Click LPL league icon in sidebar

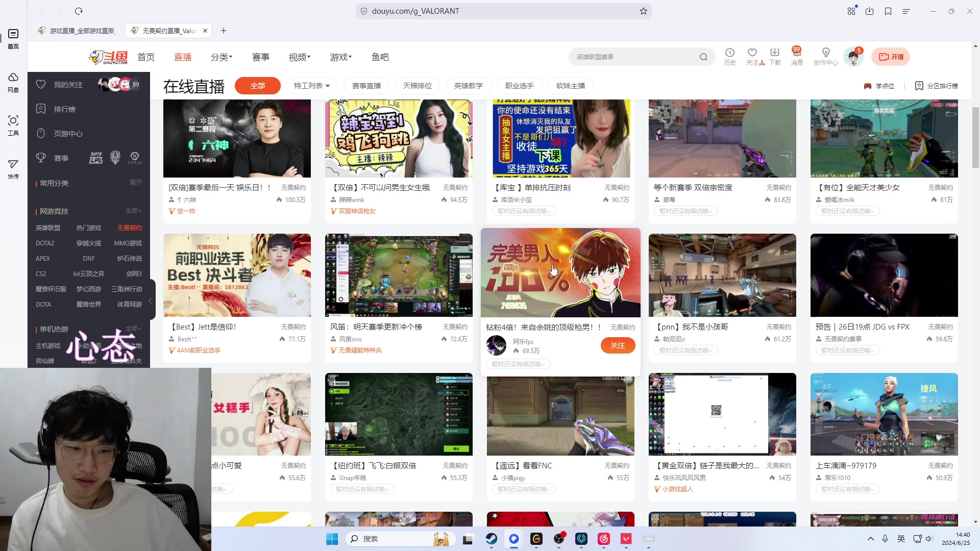tap(96, 158)
